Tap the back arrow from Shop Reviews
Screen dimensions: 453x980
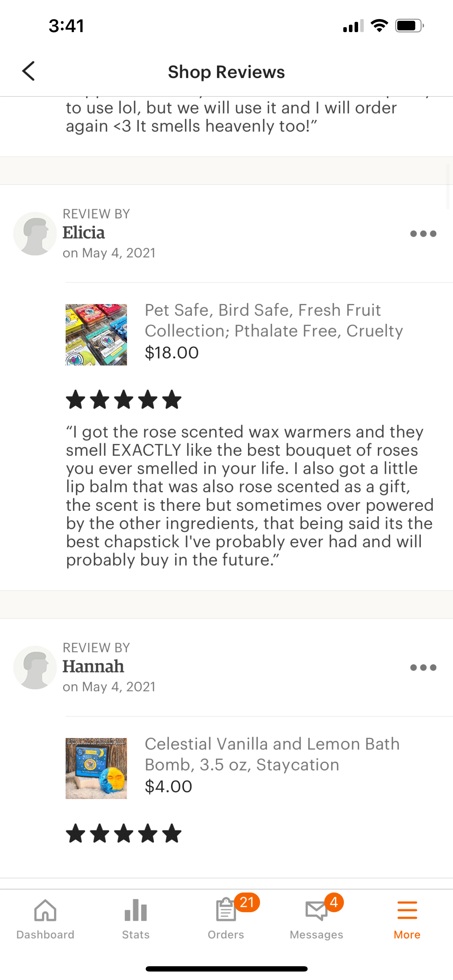[29, 71]
